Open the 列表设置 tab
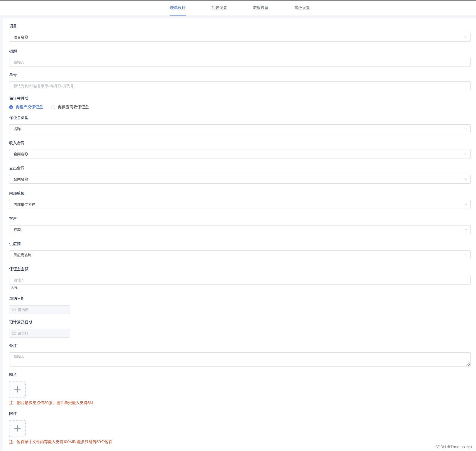The width and height of the screenshot is (476, 451). point(219,8)
